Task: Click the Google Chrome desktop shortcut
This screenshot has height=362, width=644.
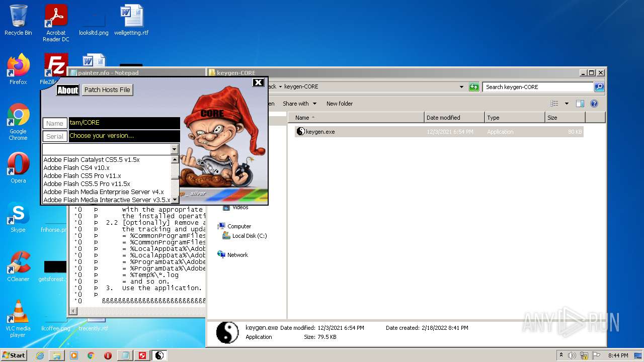Action: [x=18, y=122]
